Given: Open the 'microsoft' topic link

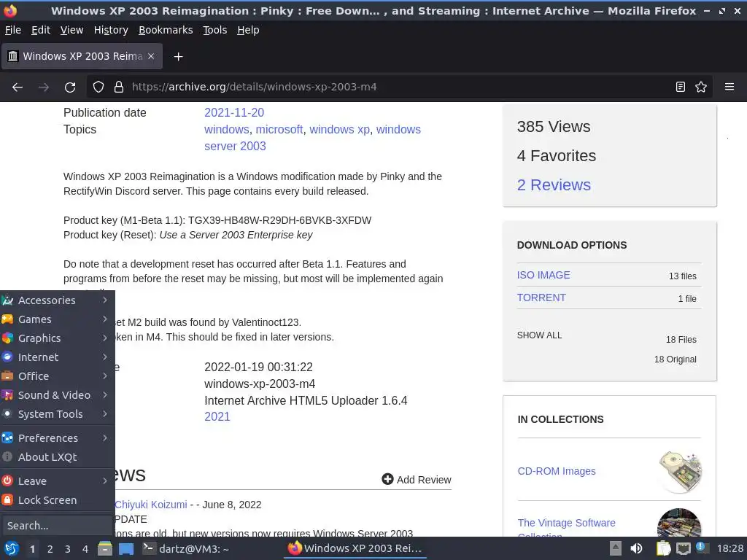Looking at the screenshot, I should pos(279,130).
